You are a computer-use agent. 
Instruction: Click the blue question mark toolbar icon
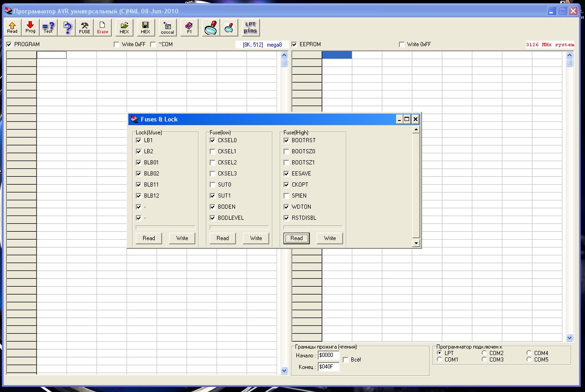[67, 28]
